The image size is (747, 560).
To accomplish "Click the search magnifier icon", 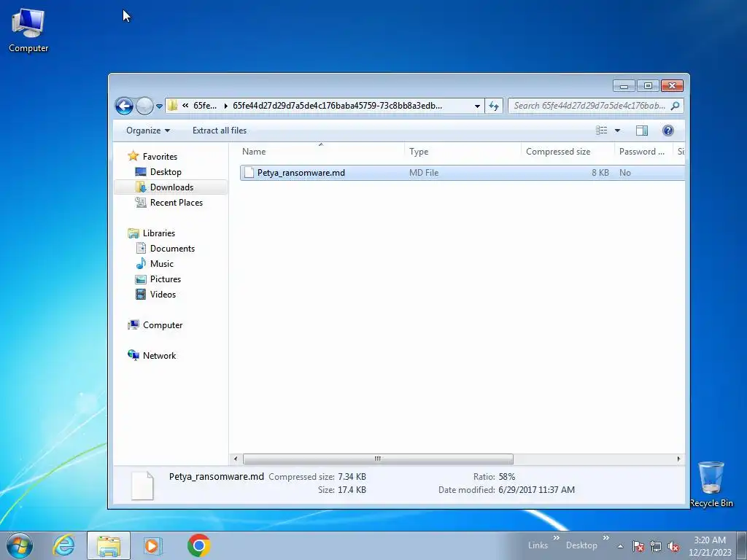I will pyautogui.click(x=675, y=106).
